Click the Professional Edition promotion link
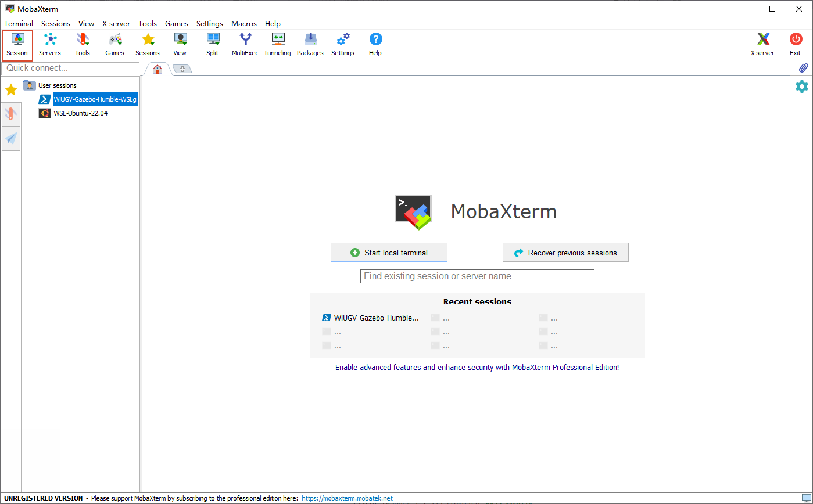 [477, 368]
